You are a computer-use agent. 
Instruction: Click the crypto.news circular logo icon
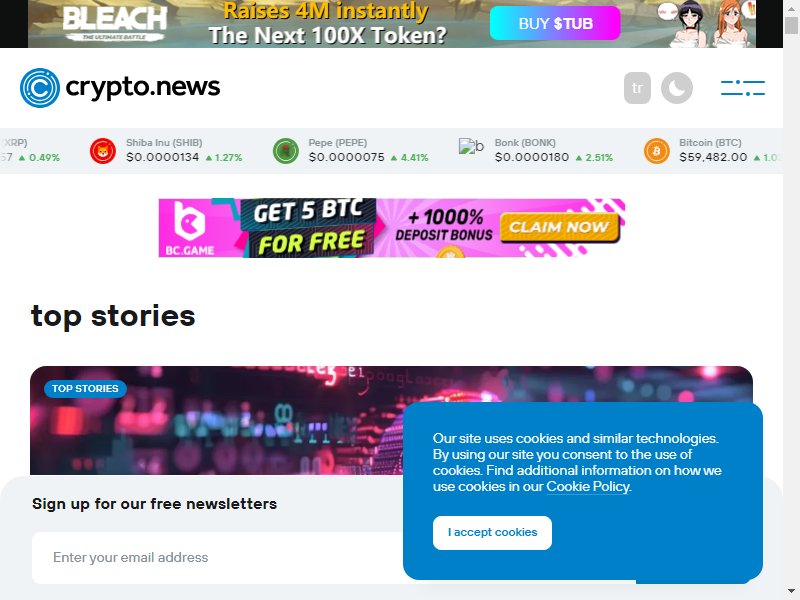[x=40, y=88]
